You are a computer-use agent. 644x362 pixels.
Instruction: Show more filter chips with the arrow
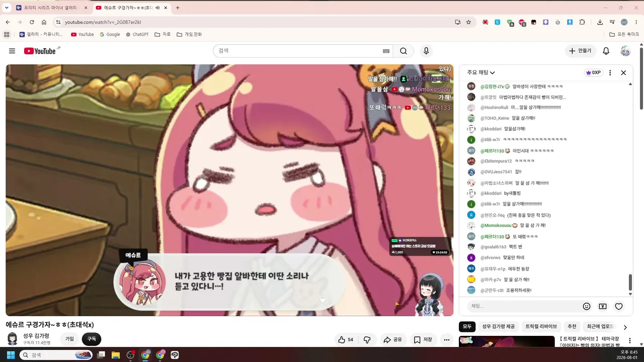point(625,327)
